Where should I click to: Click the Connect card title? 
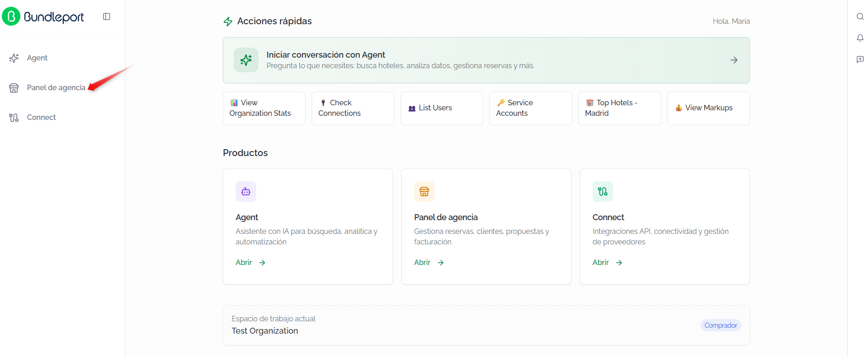(608, 217)
